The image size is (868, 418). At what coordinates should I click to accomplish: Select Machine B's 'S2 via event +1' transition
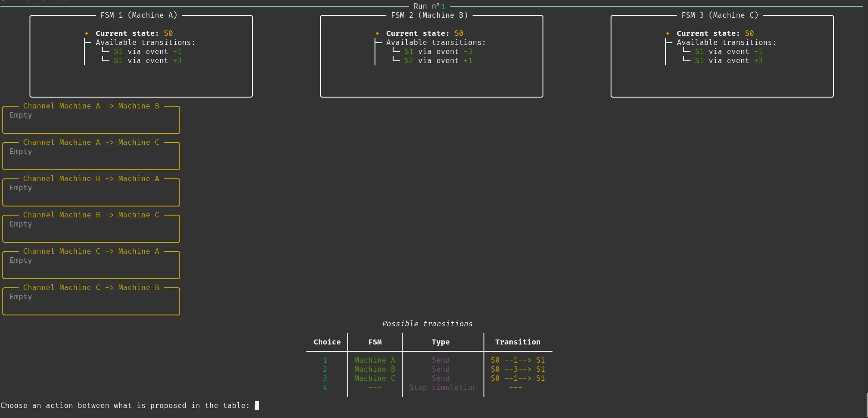tap(438, 61)
